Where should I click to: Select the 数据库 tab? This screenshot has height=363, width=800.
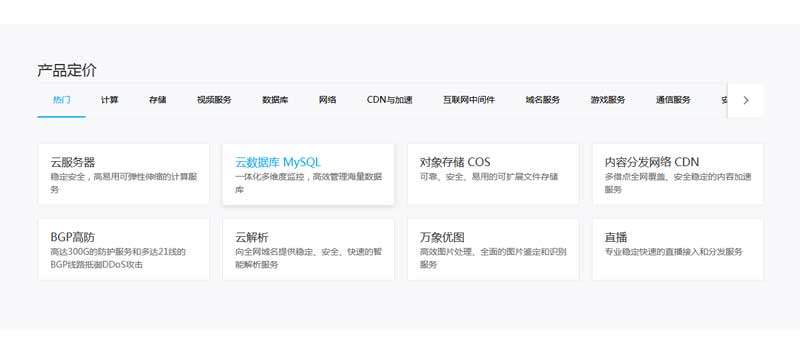click(276, 100)
